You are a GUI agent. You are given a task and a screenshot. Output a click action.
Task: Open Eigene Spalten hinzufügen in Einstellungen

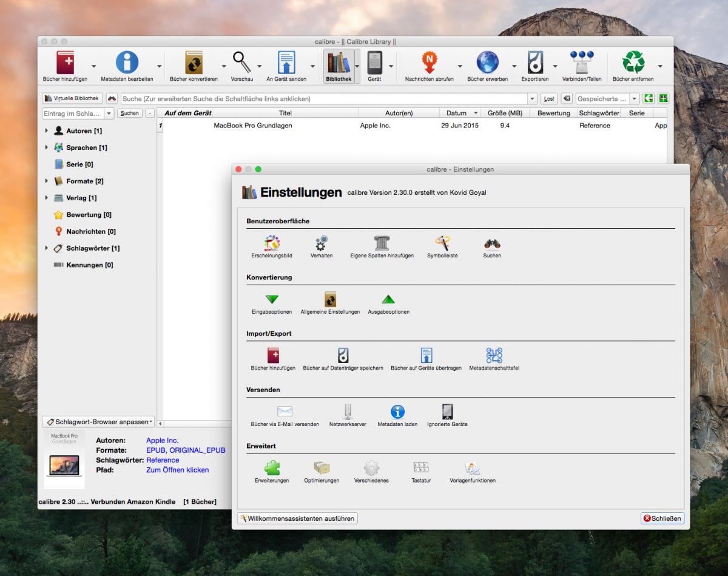(382, 243)
